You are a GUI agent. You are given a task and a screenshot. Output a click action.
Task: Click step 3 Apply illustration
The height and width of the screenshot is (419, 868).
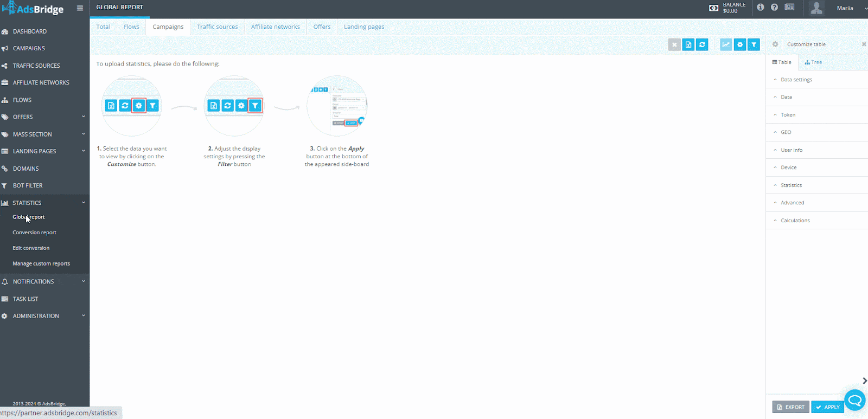click(337, 106)
